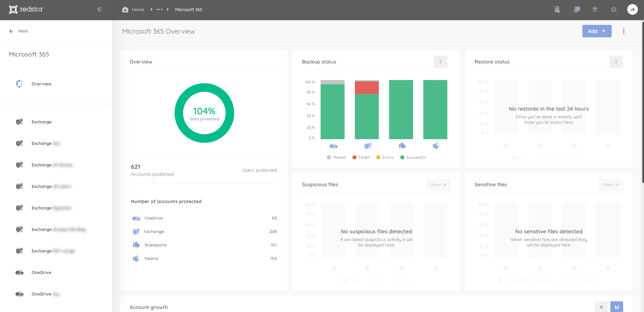Click red Failed segment of Exchange bar
644x312 pixels.
click(x=367, y=87)
